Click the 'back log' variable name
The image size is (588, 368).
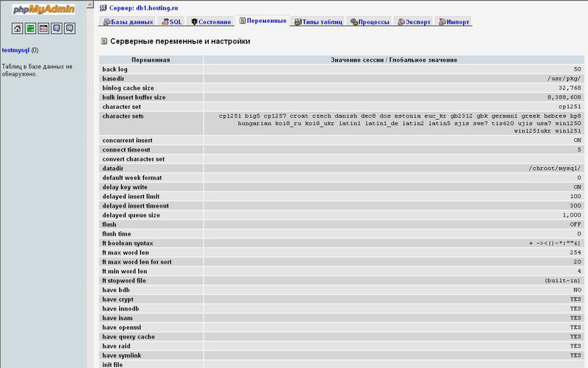pyautogui.click(x=115, y=69)
